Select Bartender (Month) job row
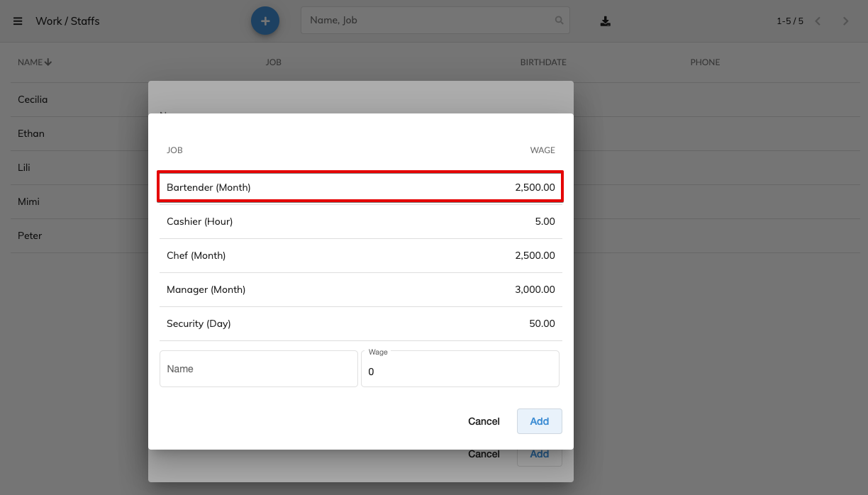Image resolution: width=868 pixels, height=495 pixels. coord(360,187)
